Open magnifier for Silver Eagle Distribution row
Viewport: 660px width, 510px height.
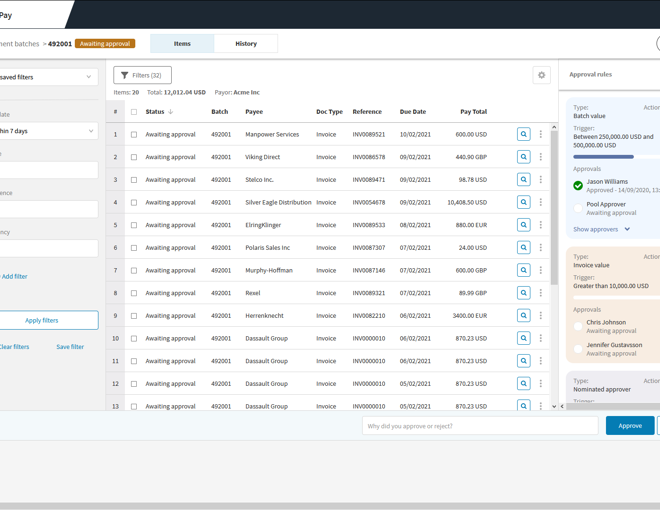pyautogui.click(x=523, y=202)
